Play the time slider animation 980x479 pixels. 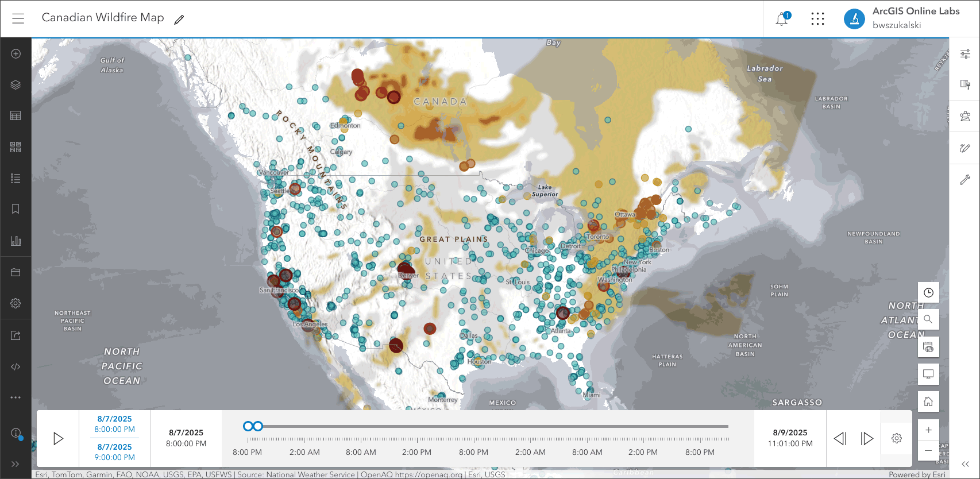(x=58, y=439)
